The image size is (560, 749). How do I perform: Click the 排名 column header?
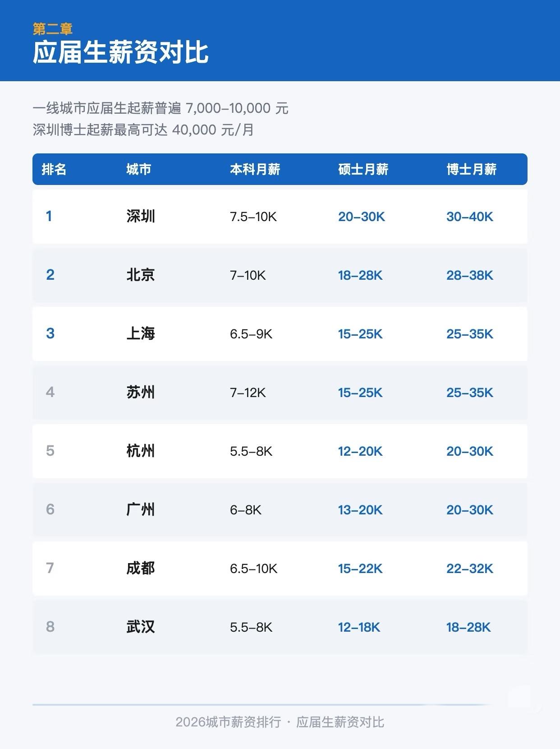(54, 169)
